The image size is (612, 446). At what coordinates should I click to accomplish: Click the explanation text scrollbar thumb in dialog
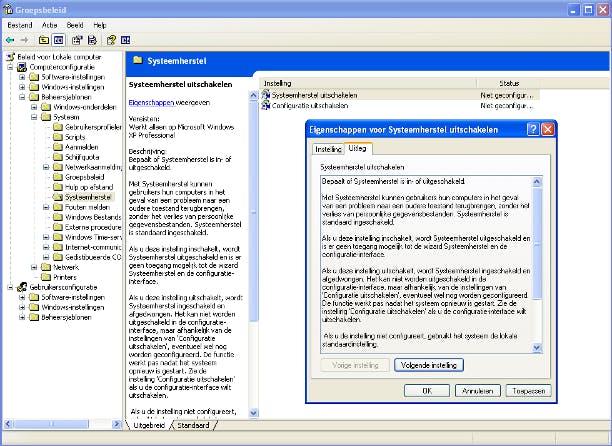click(537, 243)
